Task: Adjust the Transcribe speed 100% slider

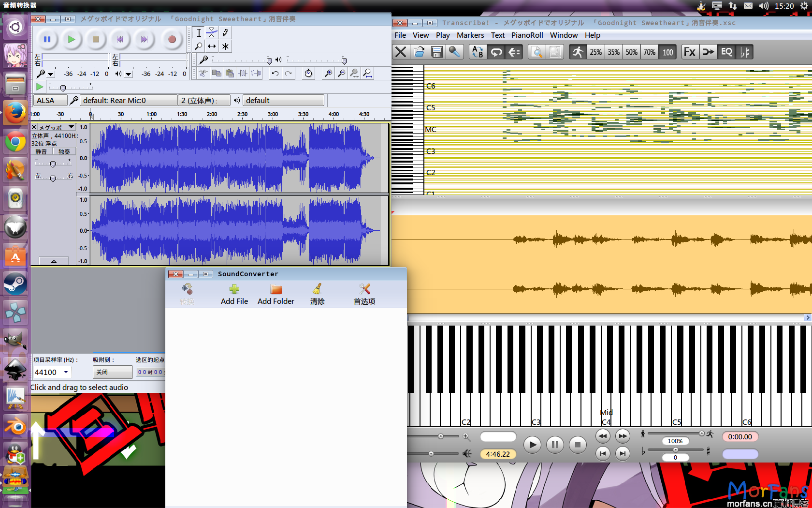Action: [701, 433]
